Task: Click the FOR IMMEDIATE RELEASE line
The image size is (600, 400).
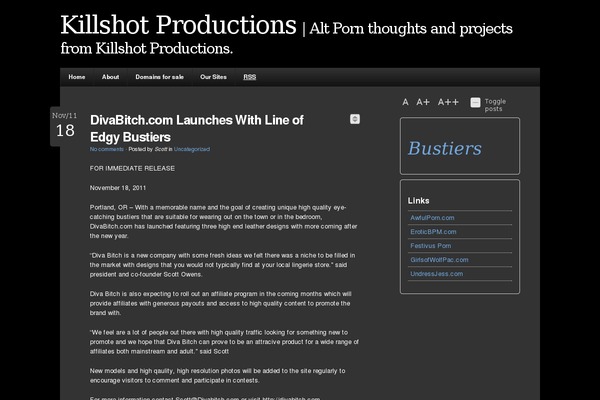Action: point(132,168)
